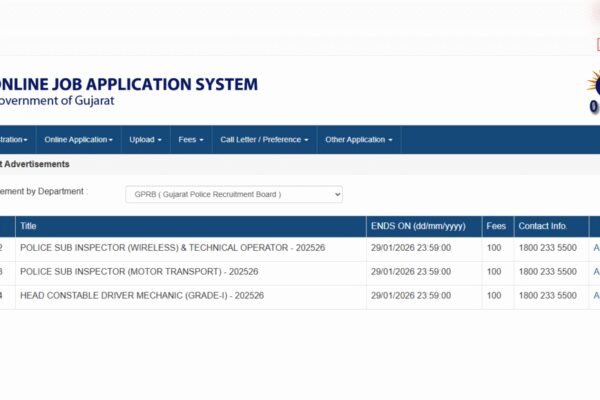Viewport: 600px width, 400px height.
Task: Open the Online Application menu
Action: pyautogui.click(x=78, y=140)
